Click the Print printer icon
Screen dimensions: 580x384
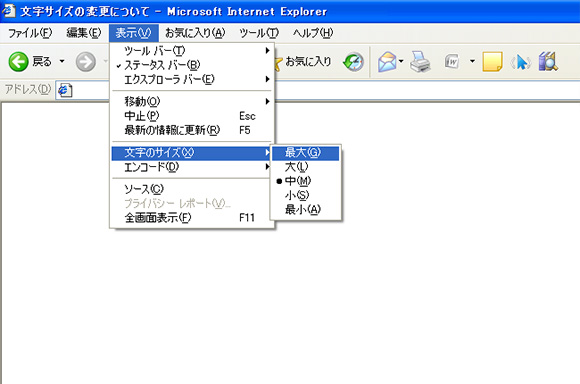[x=420, y=62]
